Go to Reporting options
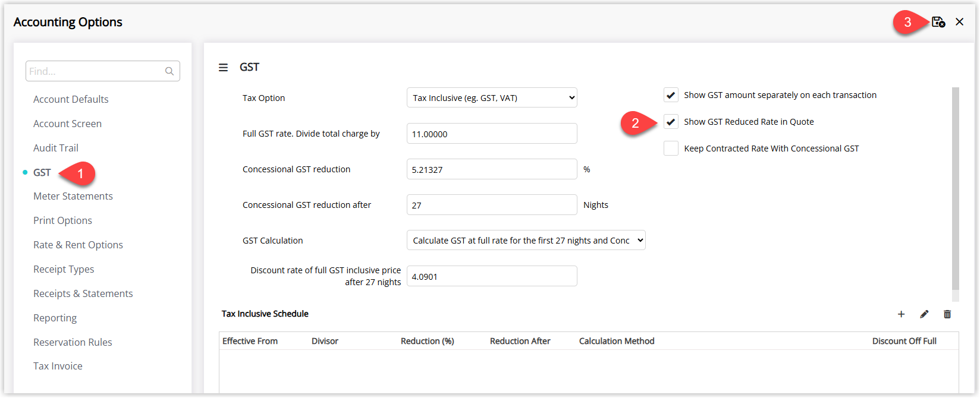Viewport: 980px width, 398px height. coord(55,318)
